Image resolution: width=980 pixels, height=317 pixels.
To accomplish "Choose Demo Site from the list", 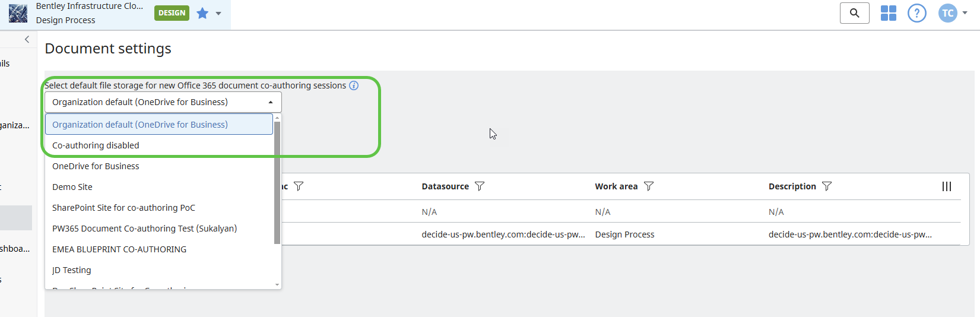I will coord(159,187).
